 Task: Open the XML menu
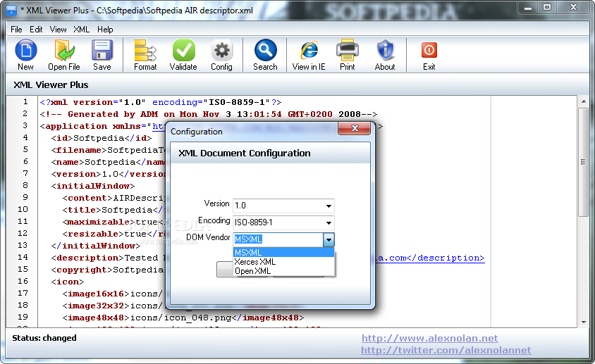(82, 30)
